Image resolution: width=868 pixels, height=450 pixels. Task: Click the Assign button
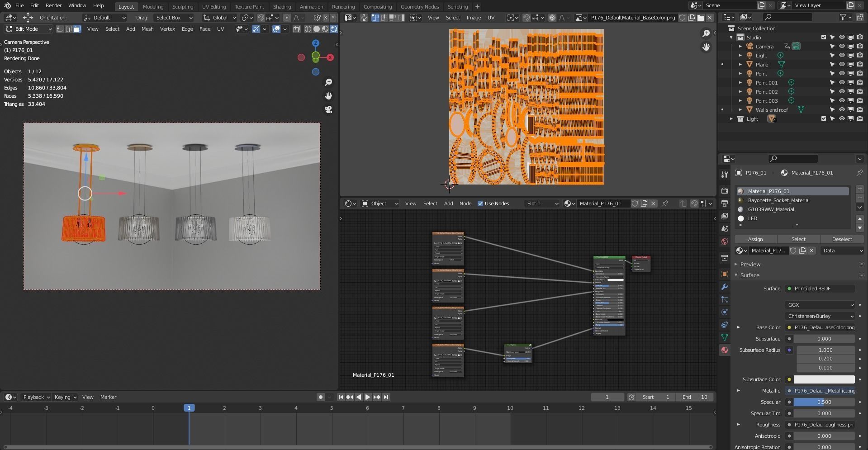pos(755,239)
